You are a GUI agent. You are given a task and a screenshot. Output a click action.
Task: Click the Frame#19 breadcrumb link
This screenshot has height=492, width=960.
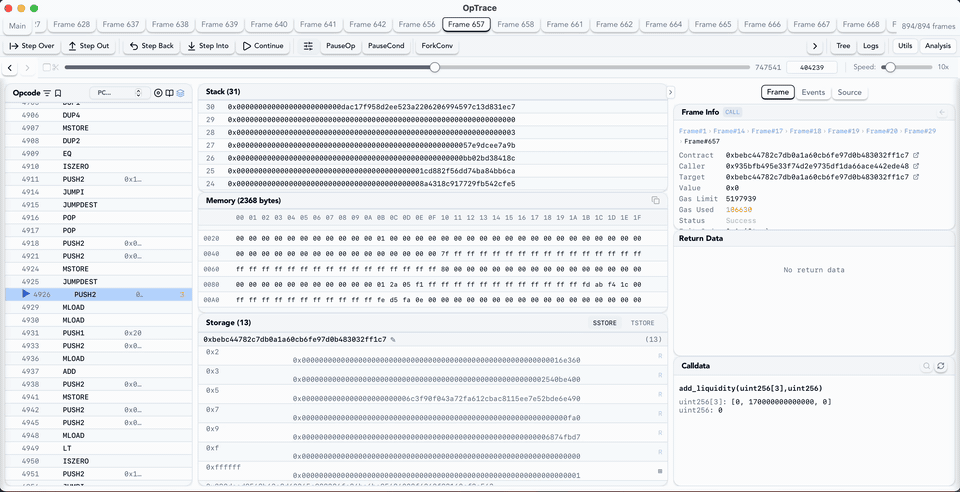pyautogui.click(x=843, y=131)
